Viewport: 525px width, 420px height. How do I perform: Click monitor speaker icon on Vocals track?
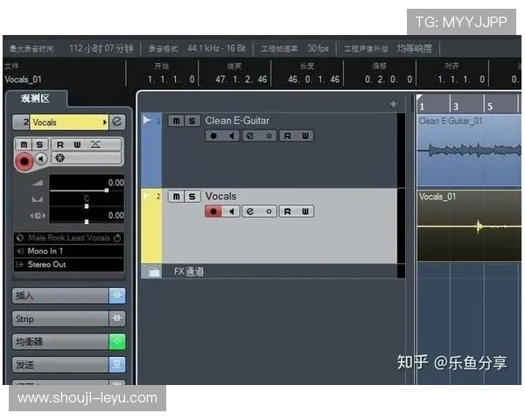231,211
